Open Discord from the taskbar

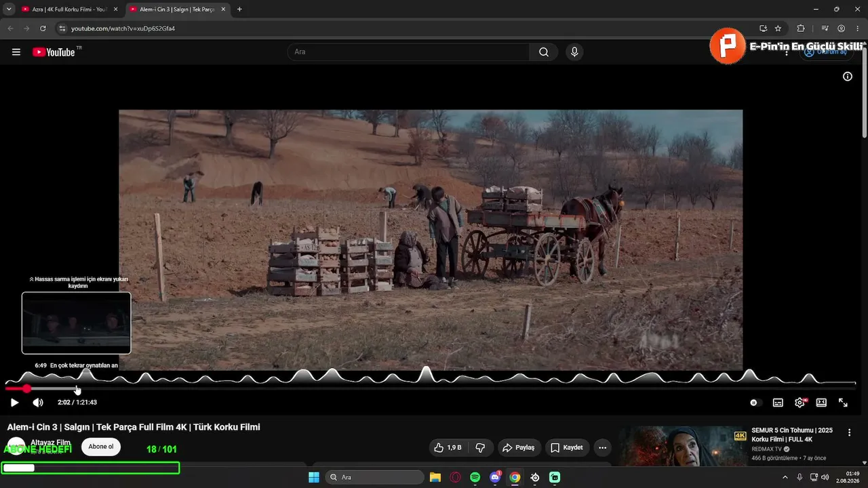pyautogui.click(x=495, y=477)
